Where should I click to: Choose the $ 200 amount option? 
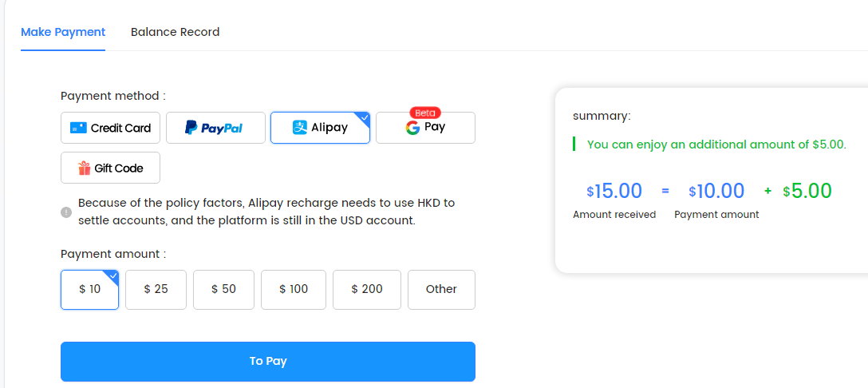coord(366,289)
